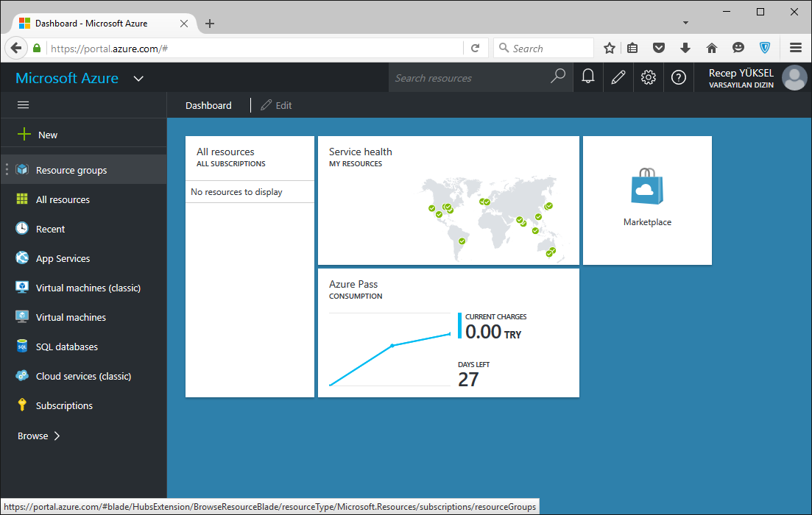The width and height of the screenshot is (812, 515).
Task: Click the Pocket icon in browser toolbar
Action: [659, 48]
